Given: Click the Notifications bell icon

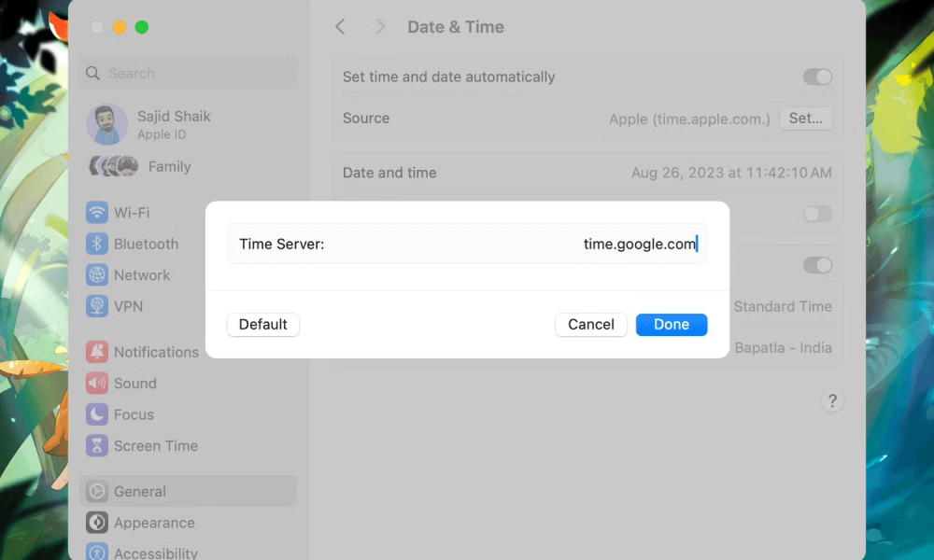Looking at the screenshot, I should [x=97, y=352].
